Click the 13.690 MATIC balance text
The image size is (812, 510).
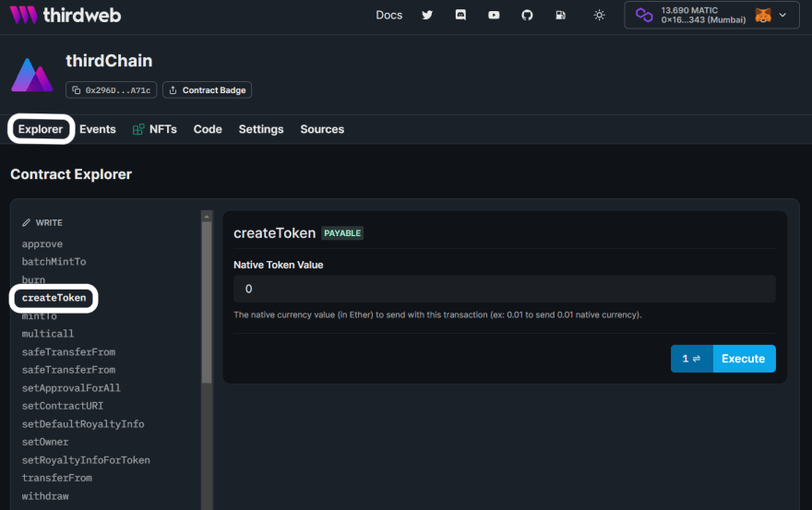(x=689, y=10)
